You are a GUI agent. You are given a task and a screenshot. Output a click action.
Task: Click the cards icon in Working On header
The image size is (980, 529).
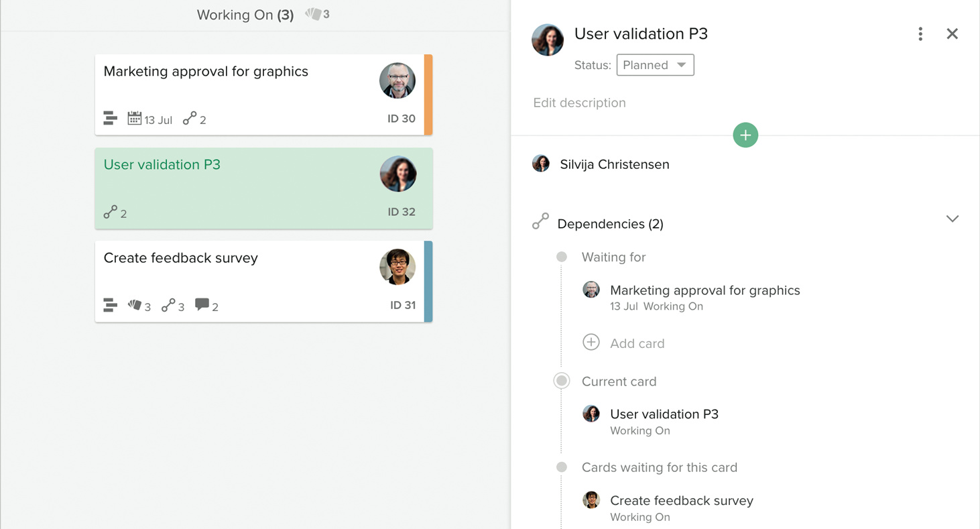coord(313,14)
